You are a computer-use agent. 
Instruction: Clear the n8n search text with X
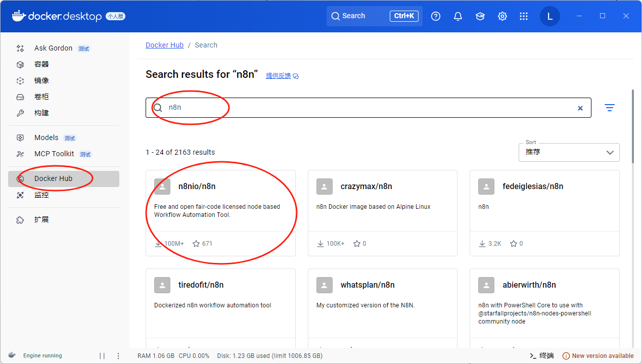click(580, 108)
